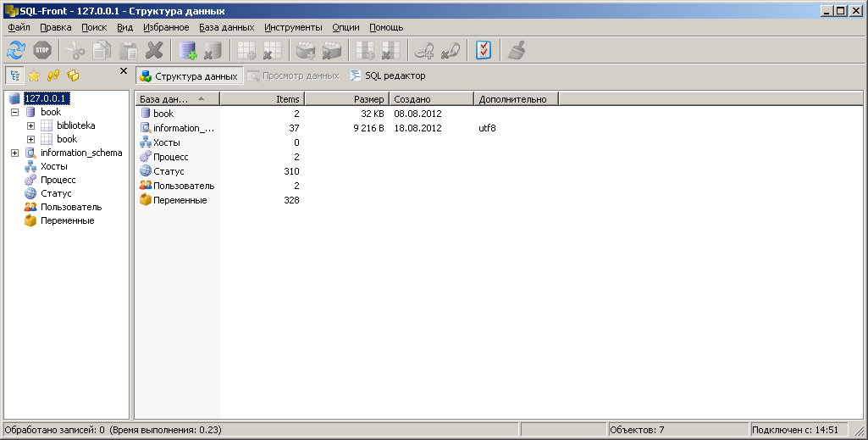Open the Файл menu
This screenshot has height=440, width=868.
tap(19, 27)
